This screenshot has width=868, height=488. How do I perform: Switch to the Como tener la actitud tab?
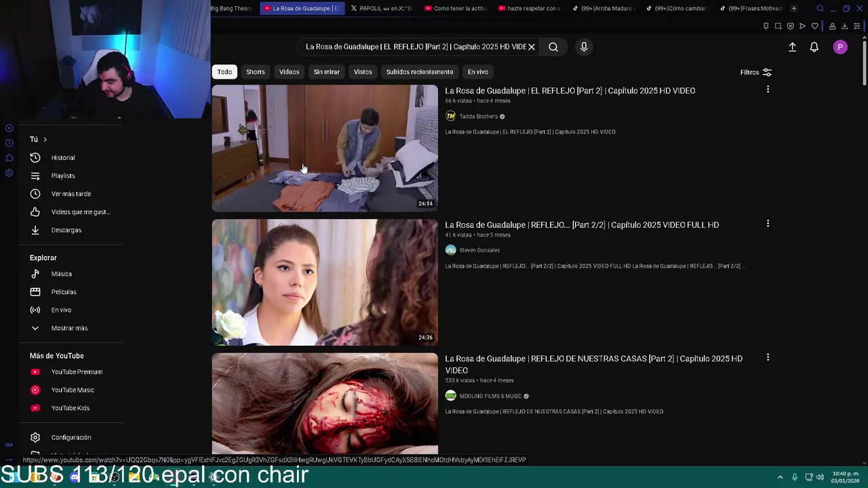[x=456, y=9]
